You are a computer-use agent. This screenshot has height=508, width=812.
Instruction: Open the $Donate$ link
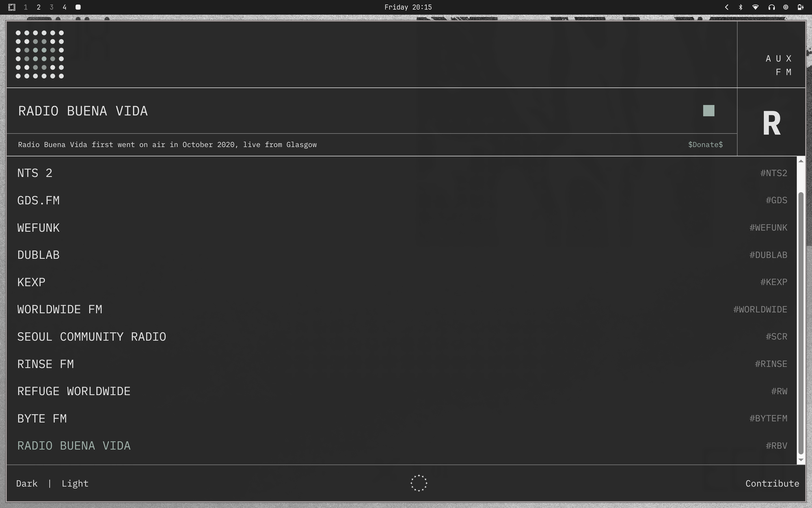[x=705, y=145]
